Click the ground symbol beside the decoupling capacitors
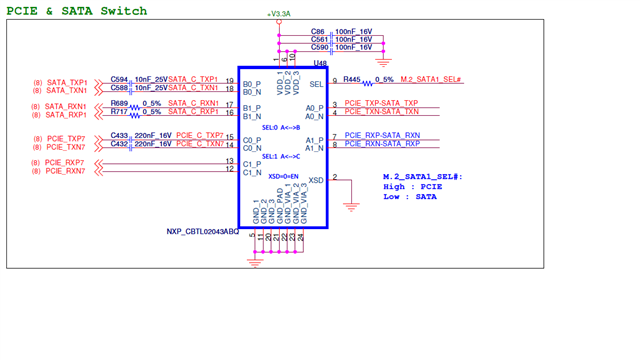Image resolution: width=640 pixels, height=360 pixels. pyautogui.click(x=383, y=62)
